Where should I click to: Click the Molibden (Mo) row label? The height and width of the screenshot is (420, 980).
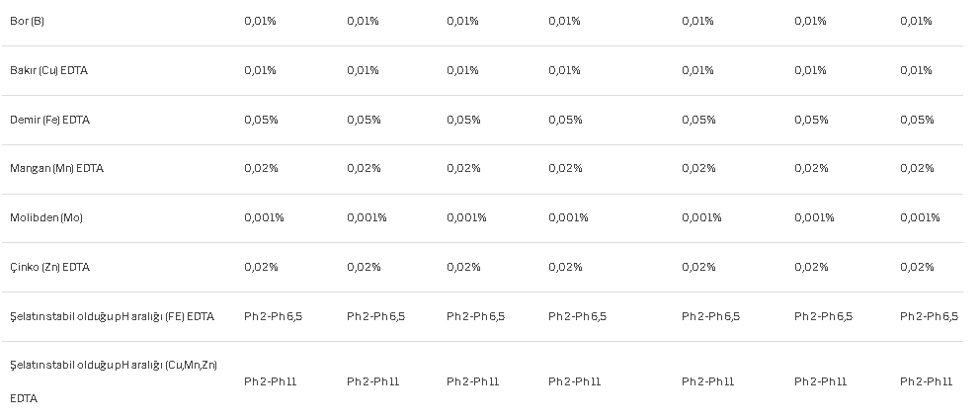point(46,217)
